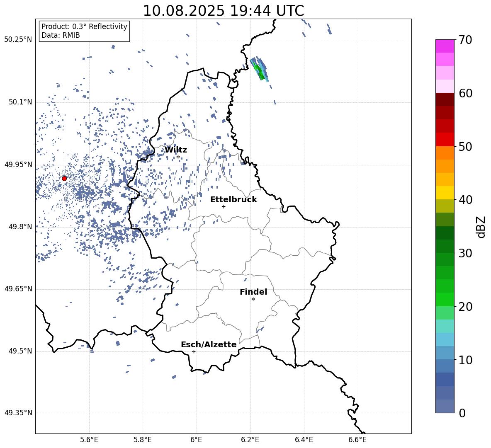Image resolution: width=491 pixels, height=448 pixels.
Task: Click the 50.25°N latitude label
Action: coord(18,40)
